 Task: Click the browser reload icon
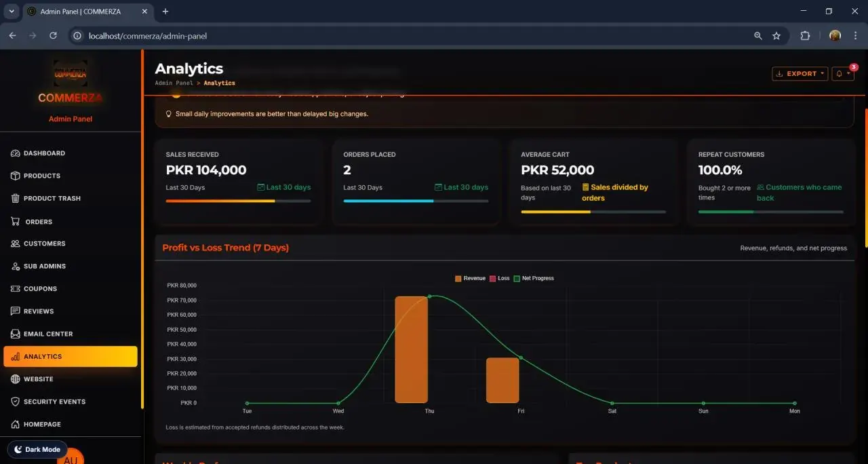click(x=53, y=36)
